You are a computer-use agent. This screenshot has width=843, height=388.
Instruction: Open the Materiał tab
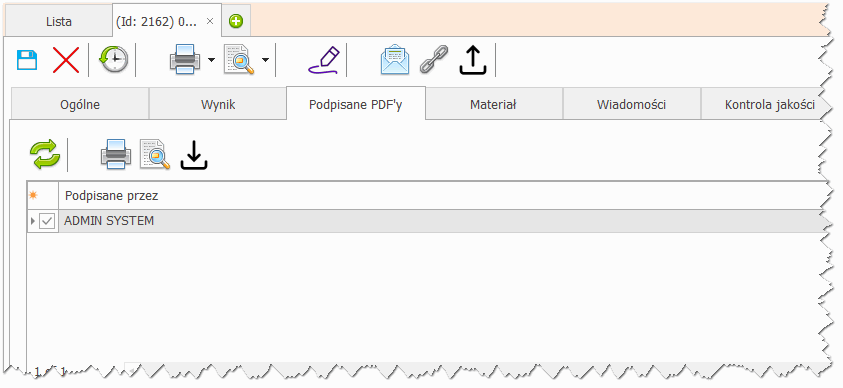coord(494,104)
